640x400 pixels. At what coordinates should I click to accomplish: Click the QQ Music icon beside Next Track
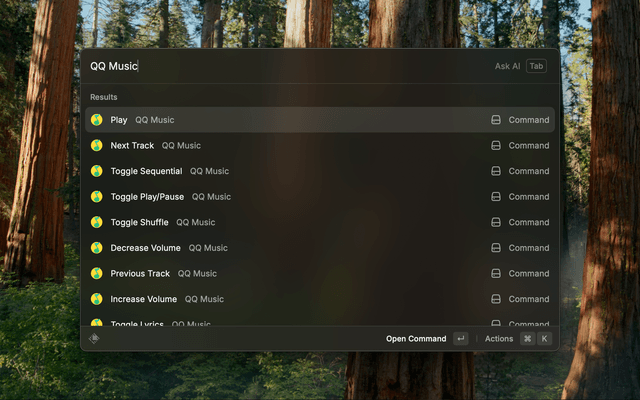coord(97,145)
